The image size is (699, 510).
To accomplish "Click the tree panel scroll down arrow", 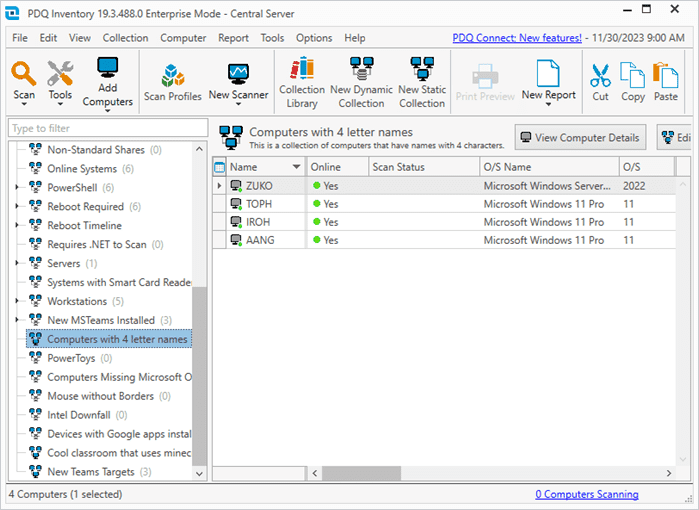I will [199, 473].
